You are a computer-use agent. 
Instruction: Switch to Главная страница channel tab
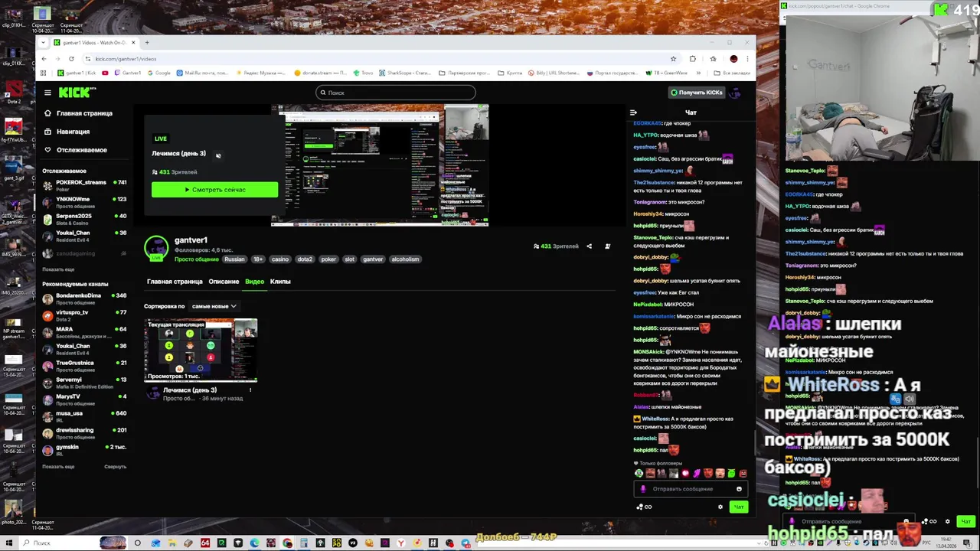[175, 282]
